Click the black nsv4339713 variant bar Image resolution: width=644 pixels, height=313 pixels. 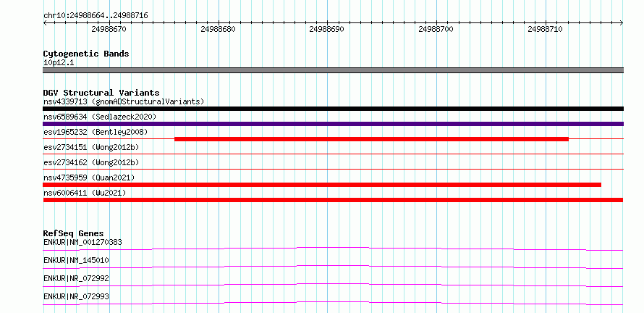333,109
